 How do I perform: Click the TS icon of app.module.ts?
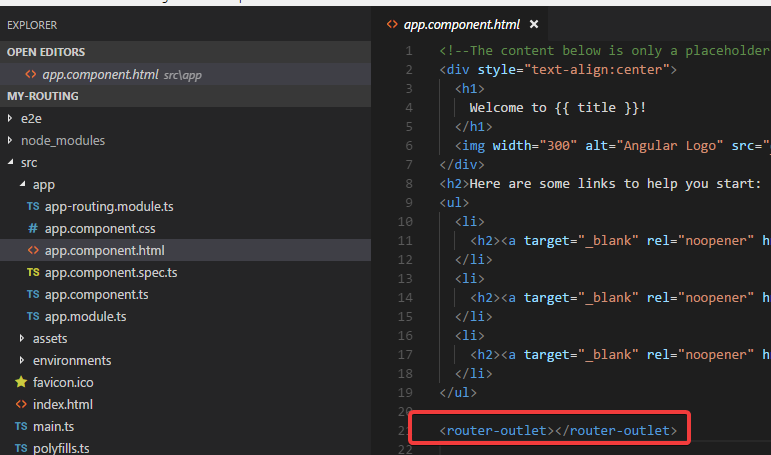33,316
